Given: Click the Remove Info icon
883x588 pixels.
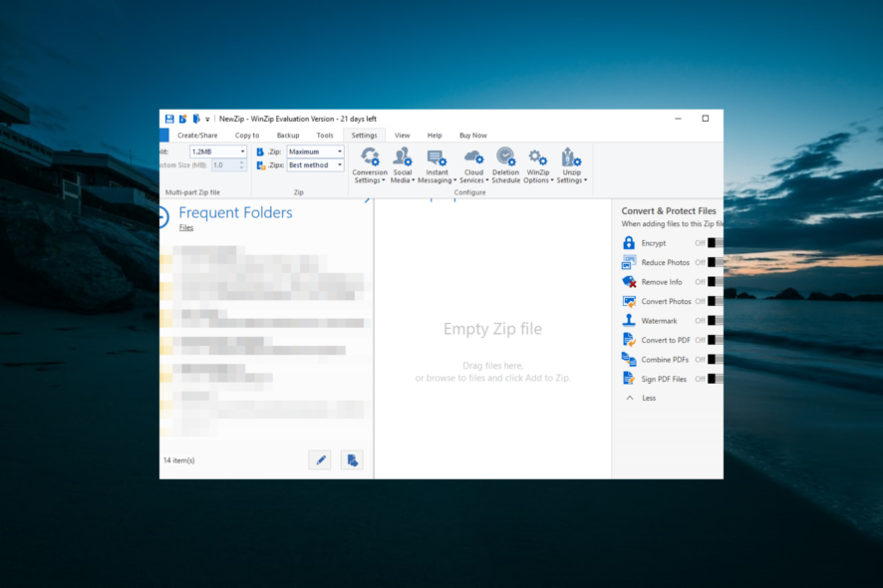Looking at the screenshot, I should 629,282.
